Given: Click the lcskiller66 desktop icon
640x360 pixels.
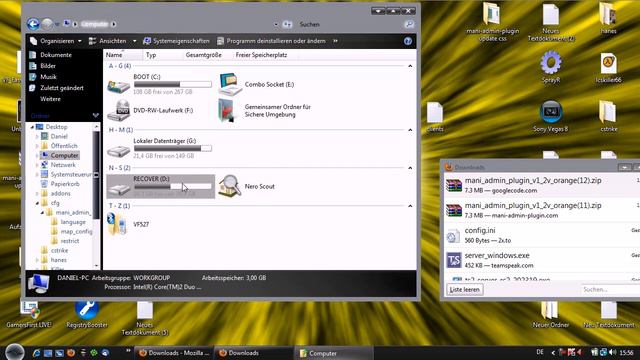Looking at the screenshot, I should (x=608, y=68).
